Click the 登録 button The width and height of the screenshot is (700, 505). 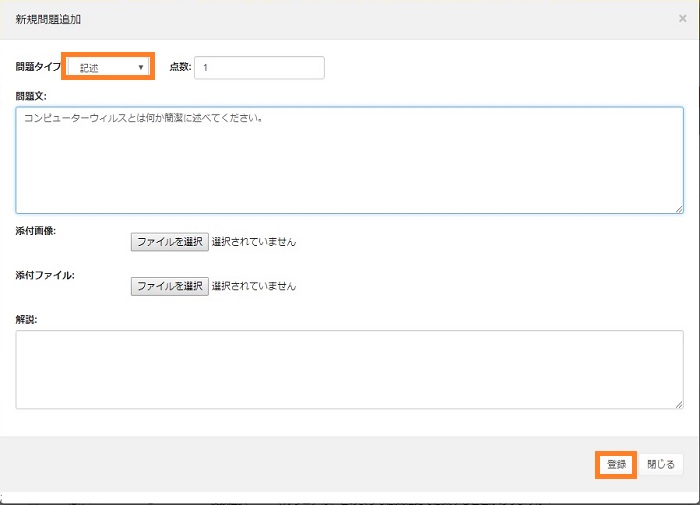click(x=616, y=464)
